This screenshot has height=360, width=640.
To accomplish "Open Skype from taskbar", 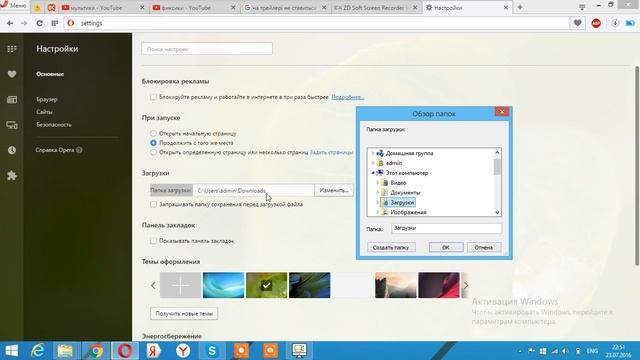I will pos(212,351).
